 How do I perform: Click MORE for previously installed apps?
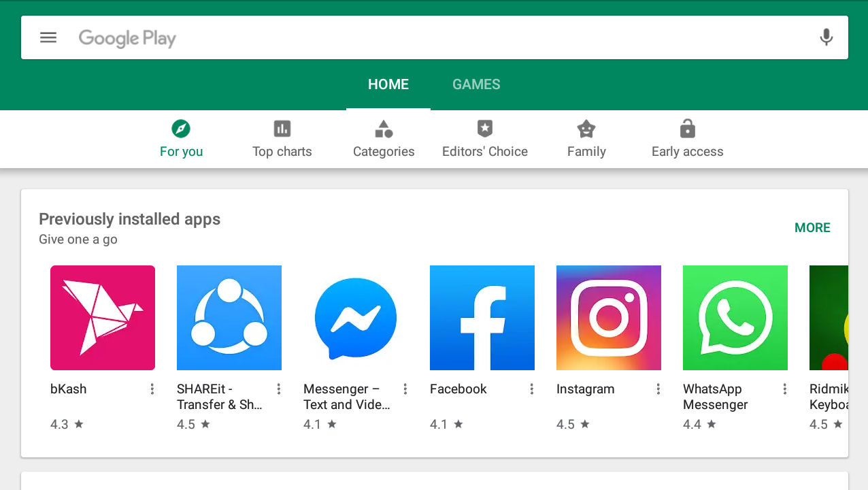[x=812, y=228]
